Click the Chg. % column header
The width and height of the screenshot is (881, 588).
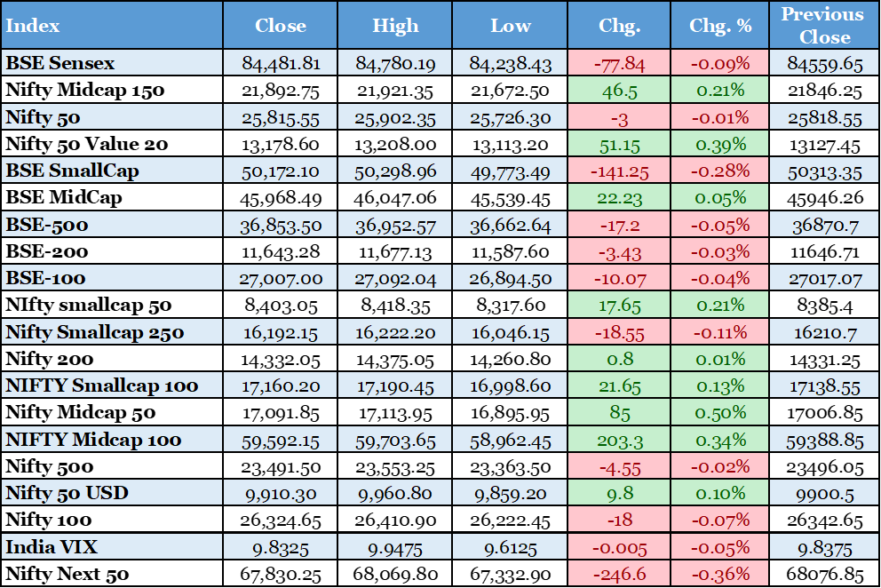[719, 25]
